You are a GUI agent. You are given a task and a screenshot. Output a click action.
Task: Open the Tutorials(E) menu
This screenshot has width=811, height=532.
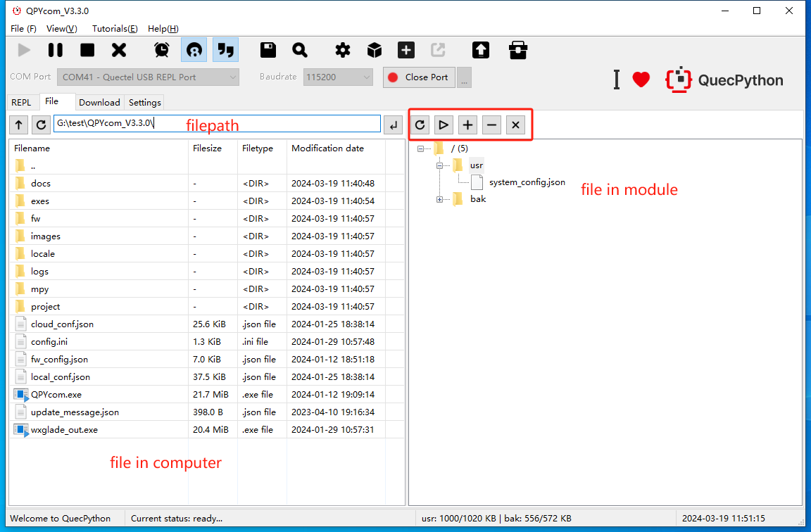coord(115,28)
